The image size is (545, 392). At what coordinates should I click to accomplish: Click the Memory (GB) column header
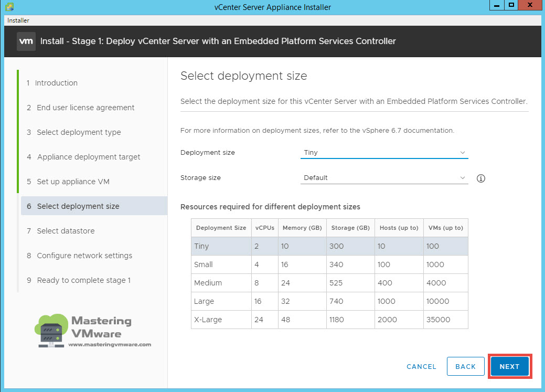coord(302,228)
